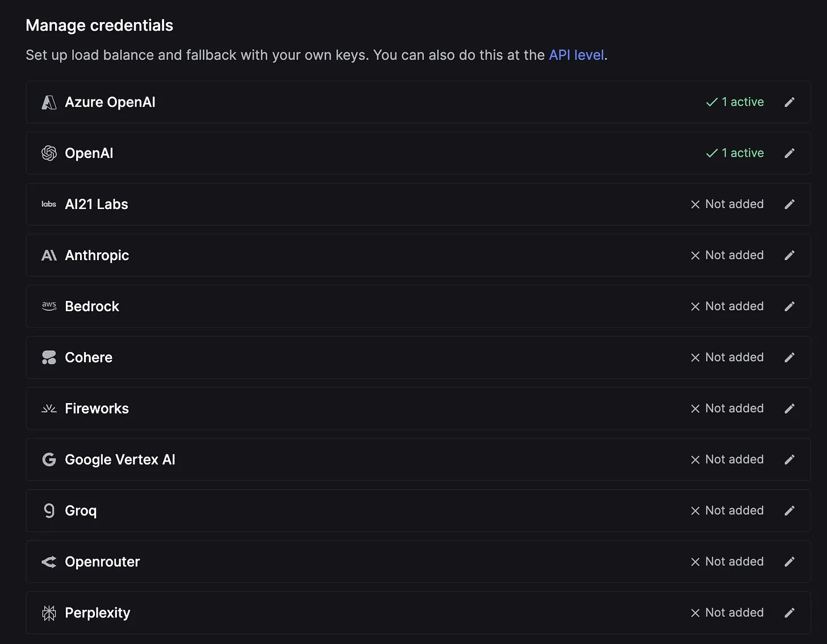This screenshot has width=827, height=644.
Task: Open Perplexity edit pencil icon
Action: tap(789, 613)
